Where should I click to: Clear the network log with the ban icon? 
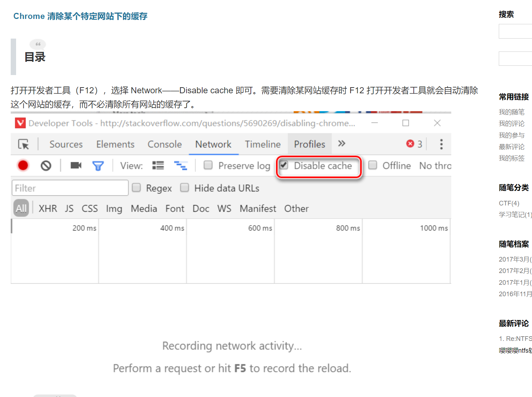[x=46, y=165]
